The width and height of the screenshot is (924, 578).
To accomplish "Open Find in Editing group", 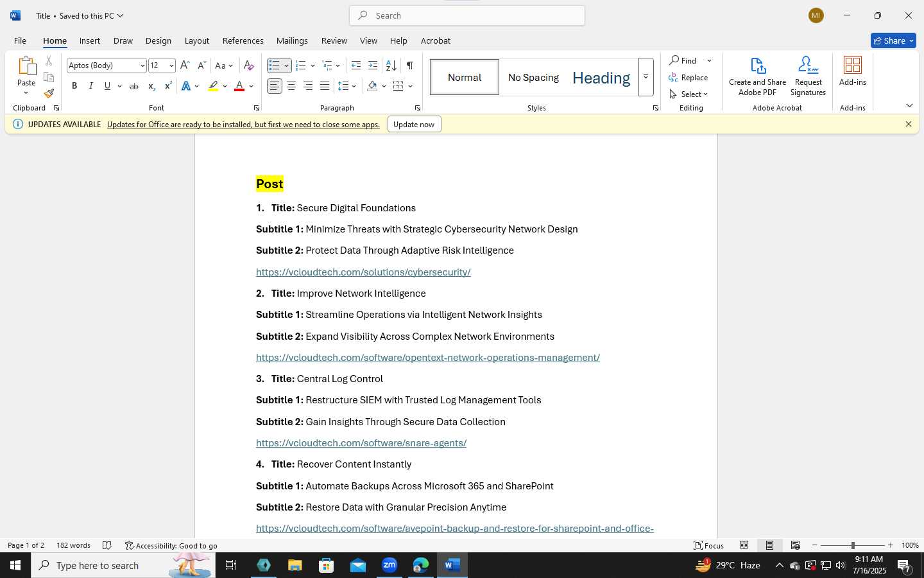I will [x=683, y=60].
